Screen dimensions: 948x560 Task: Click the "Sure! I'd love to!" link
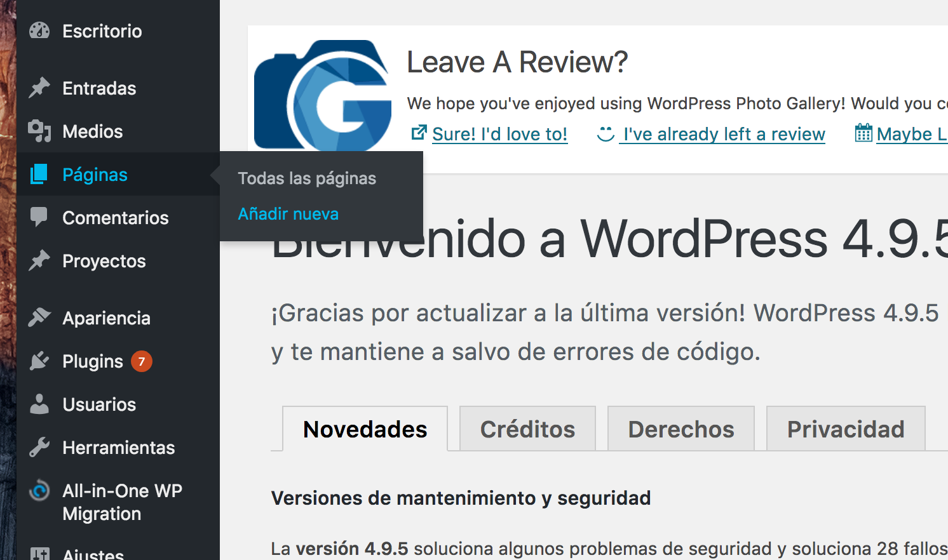pos(500,134)
